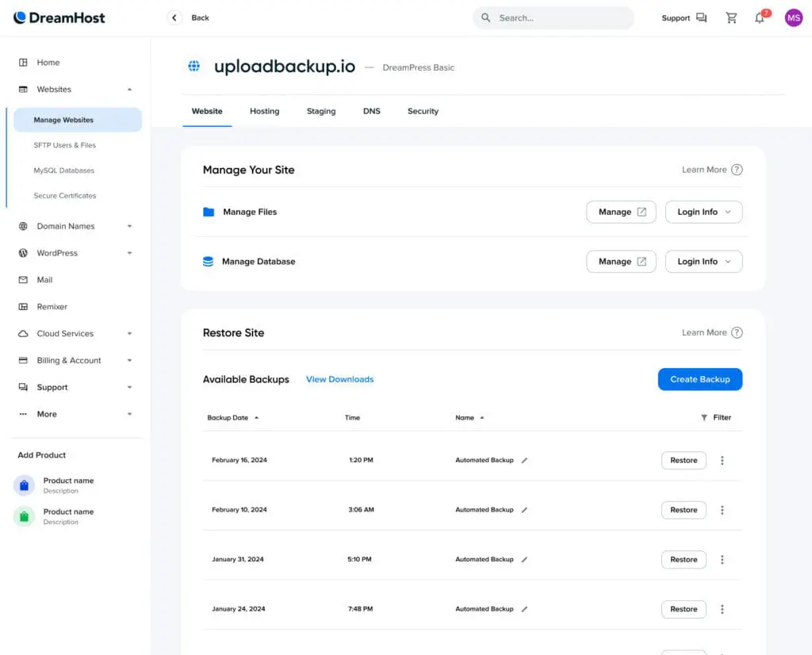Viewport: 812px width, 655px height.
Task: Restore the February 10, 2024 backup
Action: coord(684,510)
